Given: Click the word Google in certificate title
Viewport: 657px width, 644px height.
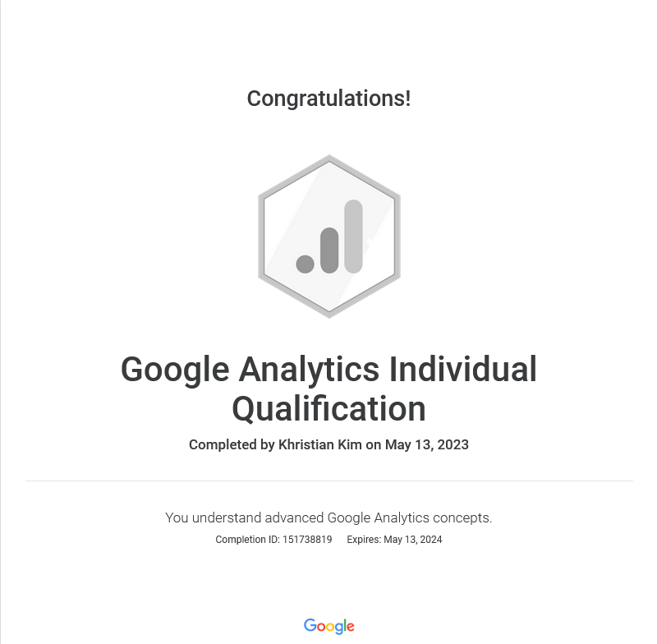Looking at the screenshot, I should pos(175,370).
